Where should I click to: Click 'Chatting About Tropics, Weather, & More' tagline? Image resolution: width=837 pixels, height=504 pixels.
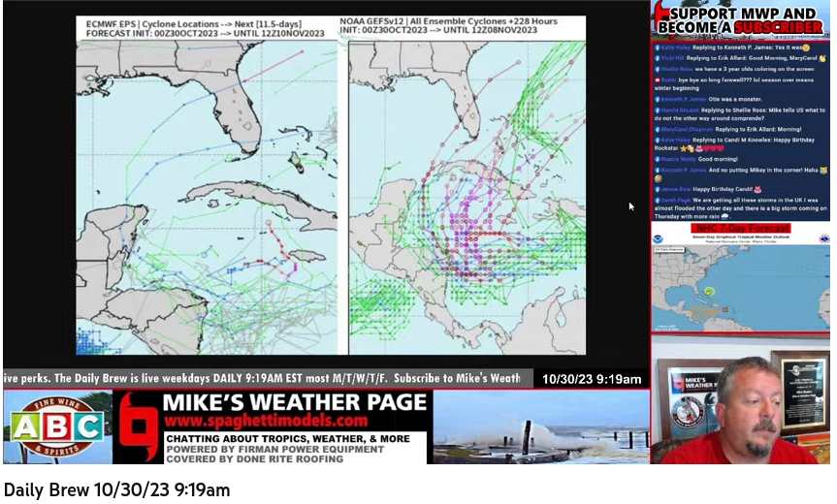click(x=288, y=439)
